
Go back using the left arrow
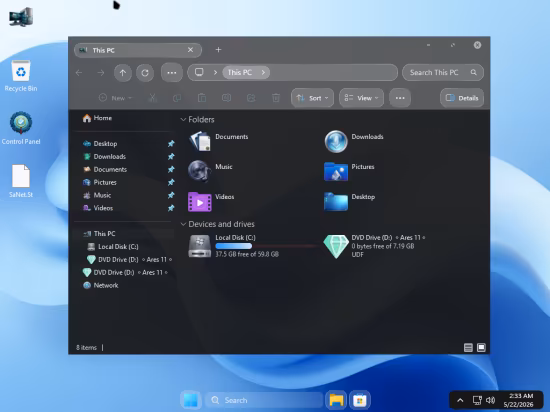pyautogui.click(x=79, y=73)
